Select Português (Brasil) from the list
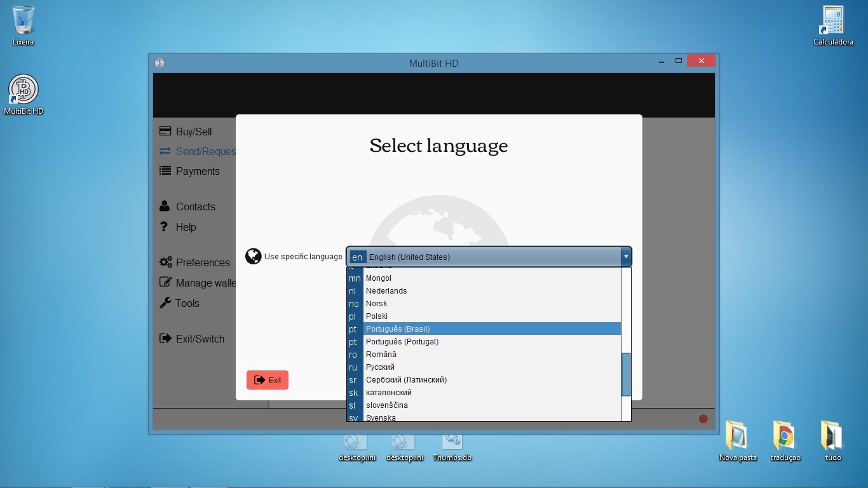868x488 pixels. [398, 329]
